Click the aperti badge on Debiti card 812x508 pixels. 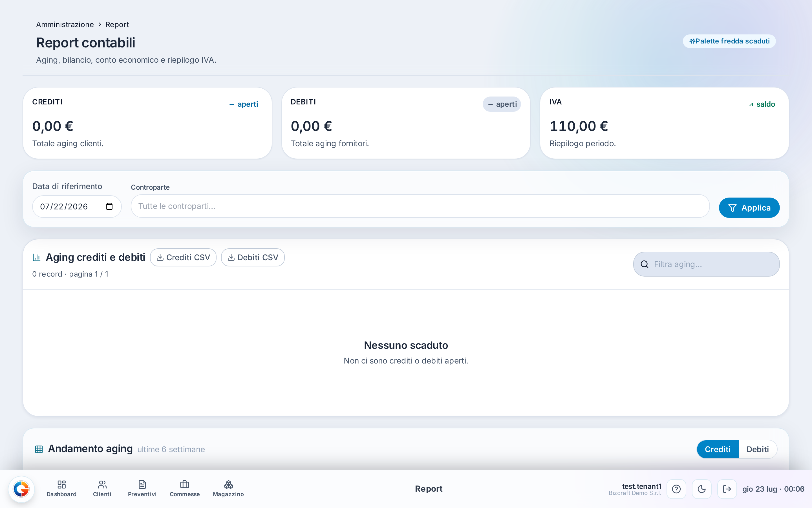(x=502, y=104)
